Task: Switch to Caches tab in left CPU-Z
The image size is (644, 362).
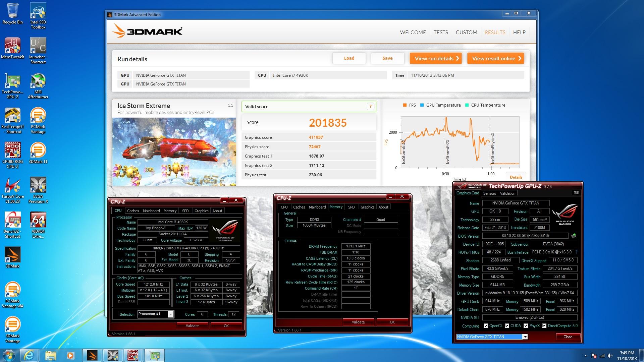Action: (133, 211)
